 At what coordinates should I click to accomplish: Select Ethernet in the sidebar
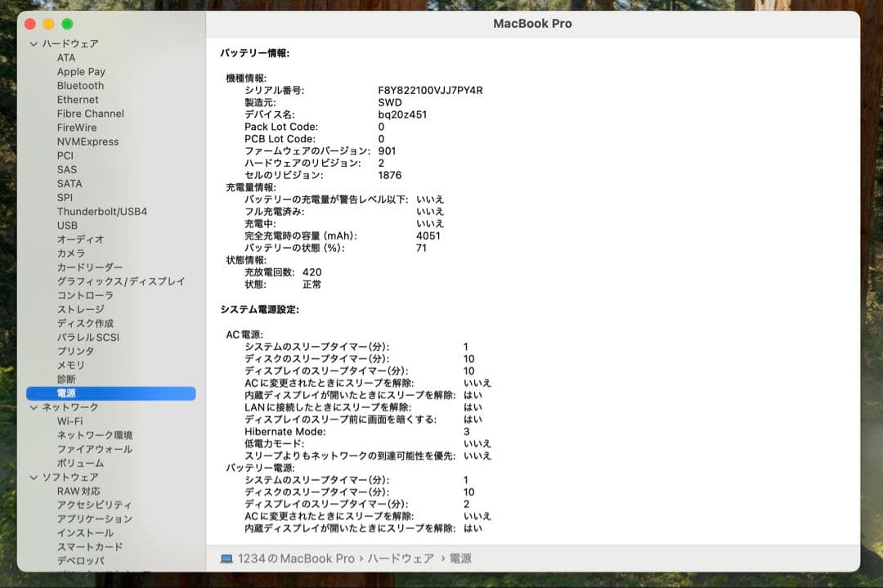coord(78,100)
